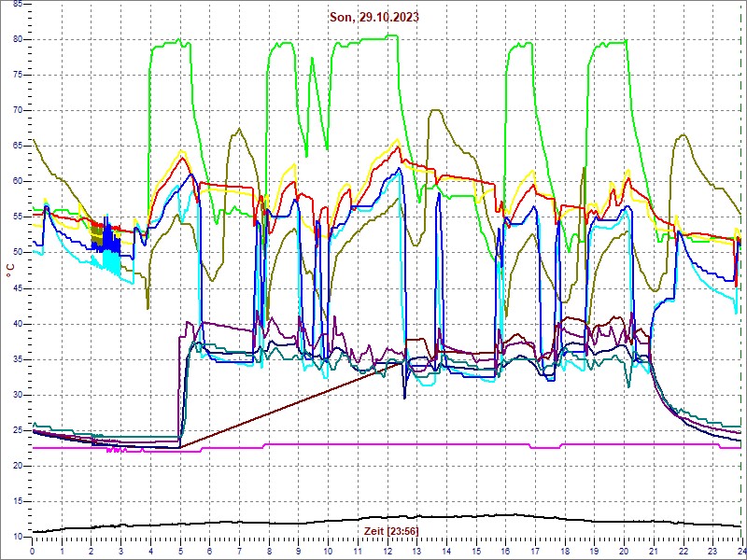Image resolution: width=747 pixels, height=560 pixels.
Task: Click hour 12 on the time axis
Action: pos(387,552)
